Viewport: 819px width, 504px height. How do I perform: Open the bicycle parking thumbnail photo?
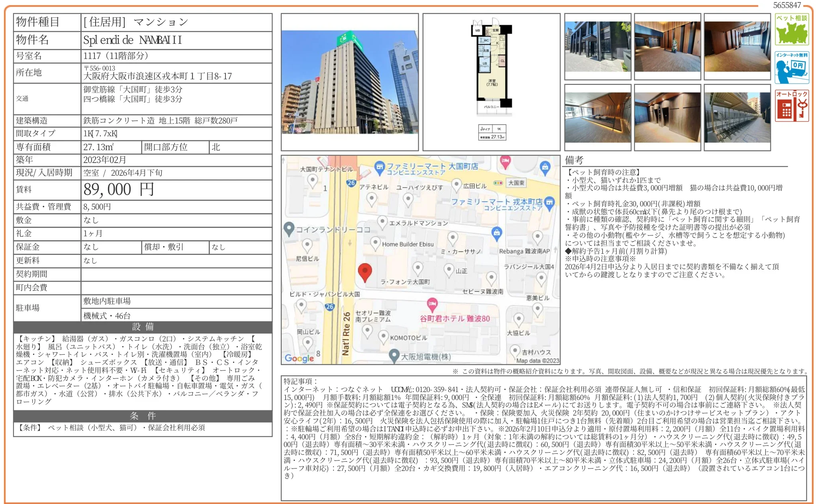click(x=737, y=117)
